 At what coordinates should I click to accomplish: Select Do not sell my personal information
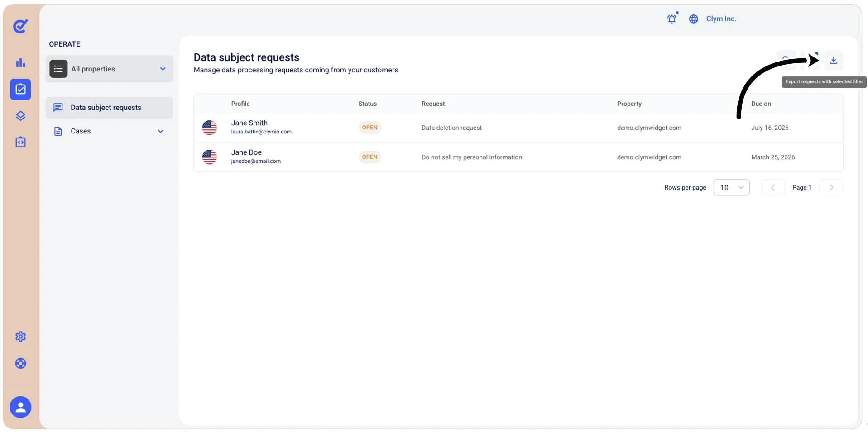[471, 157]
